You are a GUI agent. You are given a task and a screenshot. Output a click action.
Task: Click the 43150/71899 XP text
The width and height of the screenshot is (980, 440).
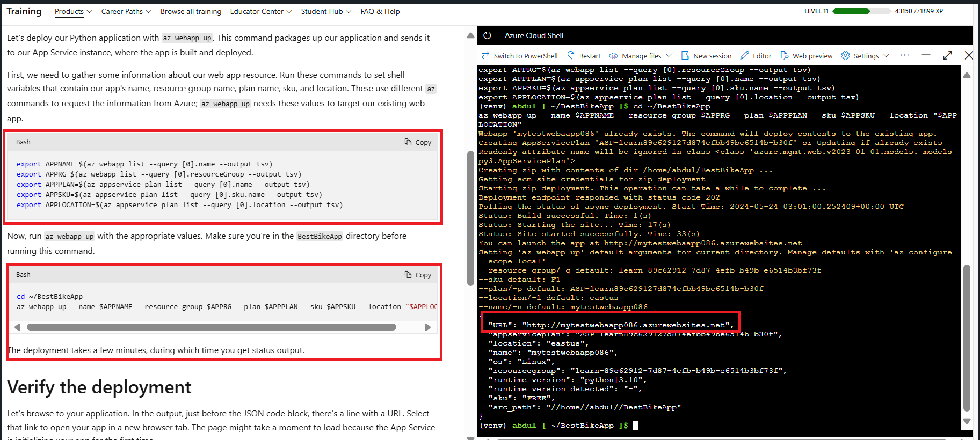coord(919,11)
